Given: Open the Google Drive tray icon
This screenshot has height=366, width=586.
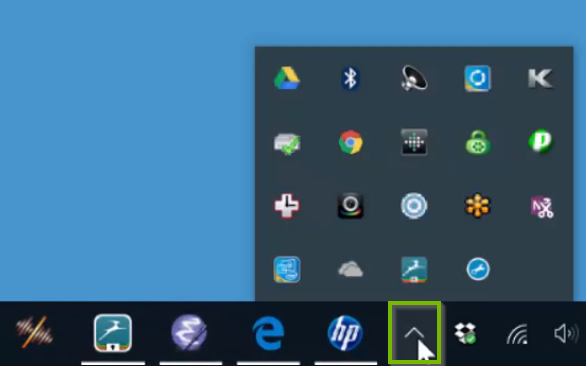Looking at the screenshot, I should point(287,78).
